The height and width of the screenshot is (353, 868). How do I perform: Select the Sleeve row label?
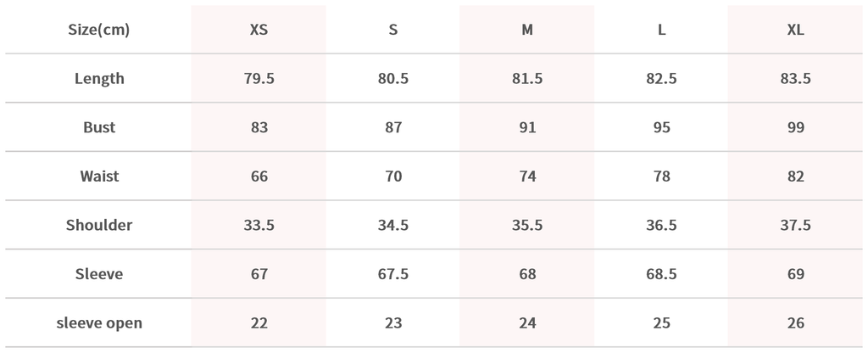(x=99, y=274)
